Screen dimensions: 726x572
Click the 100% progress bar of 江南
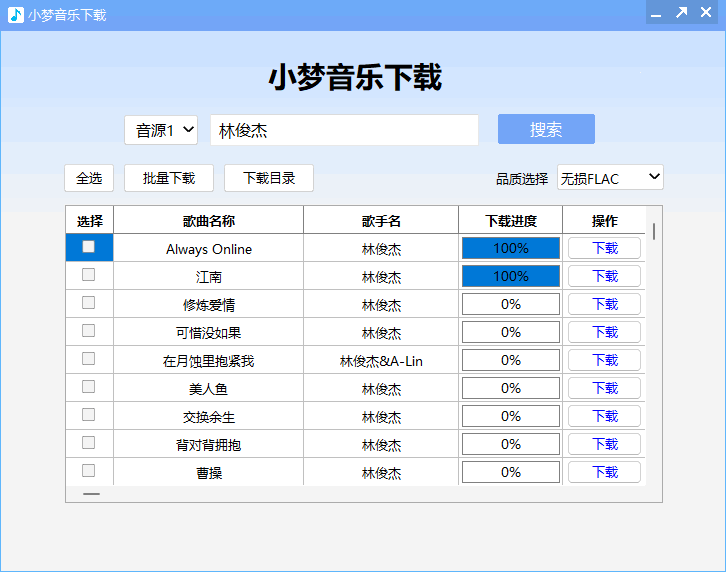pyautogui.click(x=510, y=276)
